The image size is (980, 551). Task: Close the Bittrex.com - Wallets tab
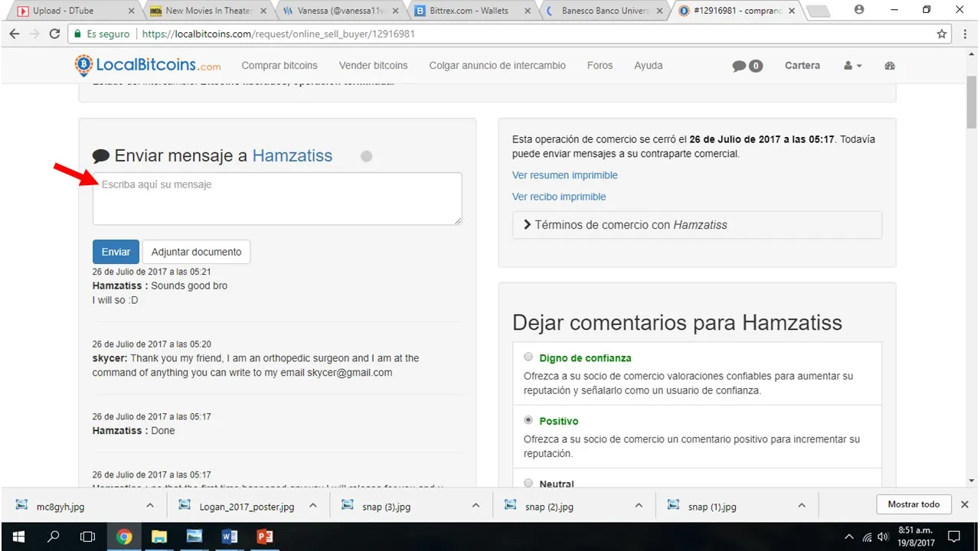tap(528, 11)
